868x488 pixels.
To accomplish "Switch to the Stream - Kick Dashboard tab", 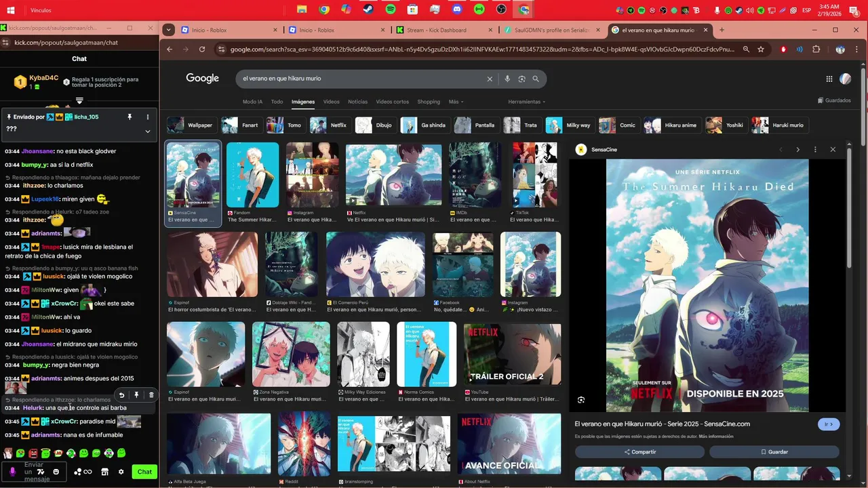I will click(x=436, y=30).
